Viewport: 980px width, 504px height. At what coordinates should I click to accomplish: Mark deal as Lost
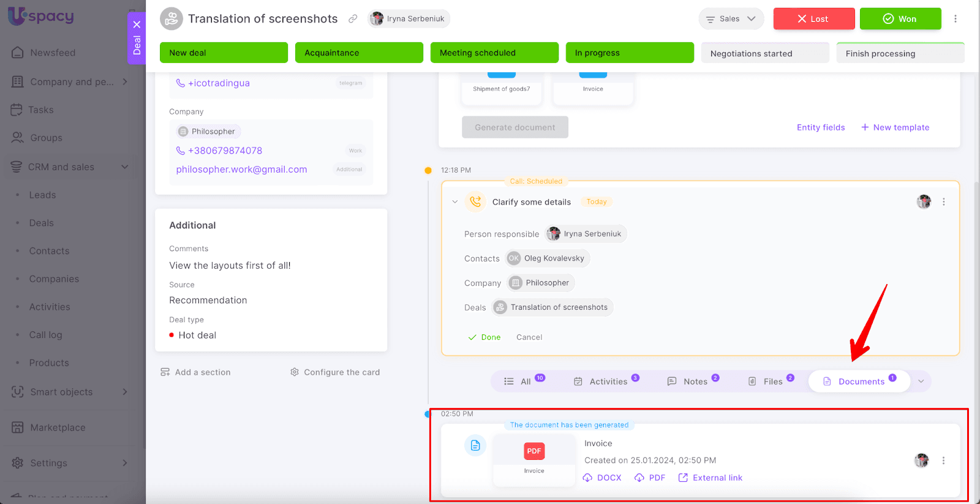[x=814, y=19]
